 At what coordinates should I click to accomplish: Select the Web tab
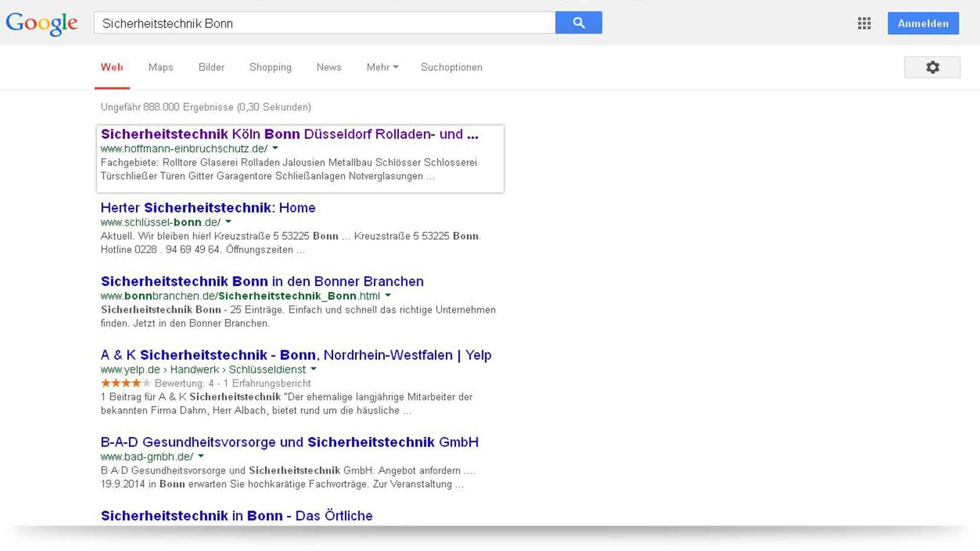click(x=112, y=67)
